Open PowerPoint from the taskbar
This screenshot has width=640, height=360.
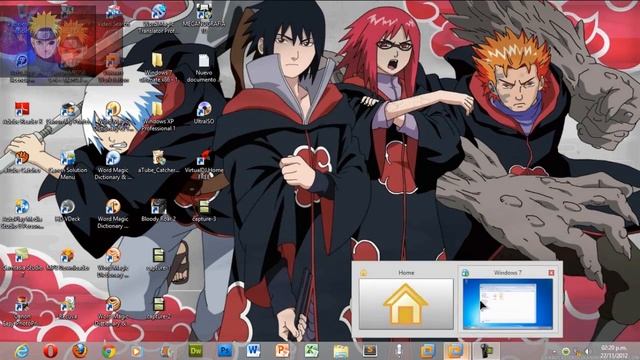point(282,351)
